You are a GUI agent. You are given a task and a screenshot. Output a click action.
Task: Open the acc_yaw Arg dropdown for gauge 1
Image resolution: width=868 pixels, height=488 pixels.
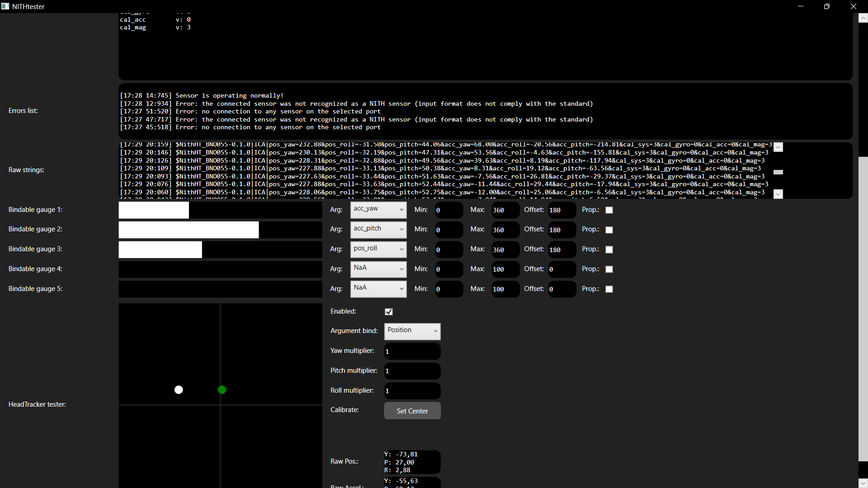click(x=378, y=210)
